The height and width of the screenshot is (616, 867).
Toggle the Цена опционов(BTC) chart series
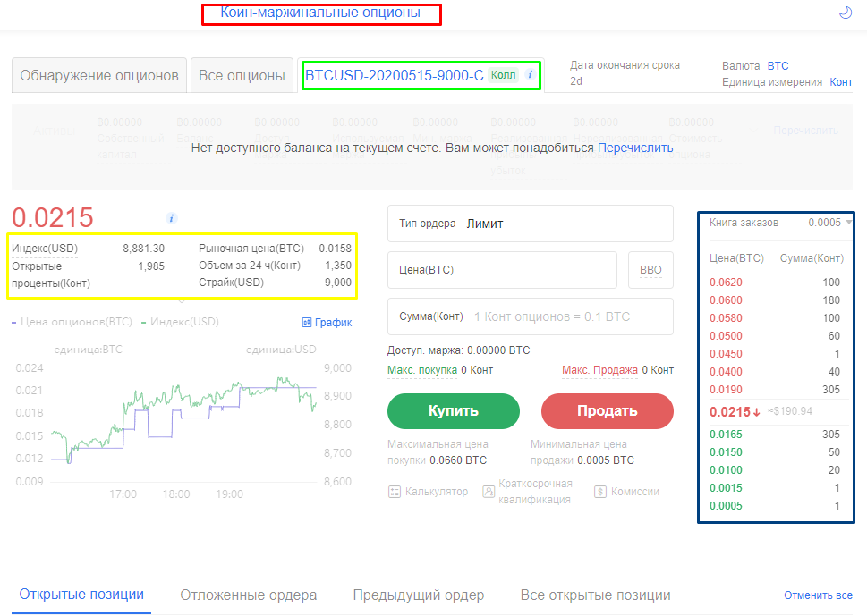(72, 322)
